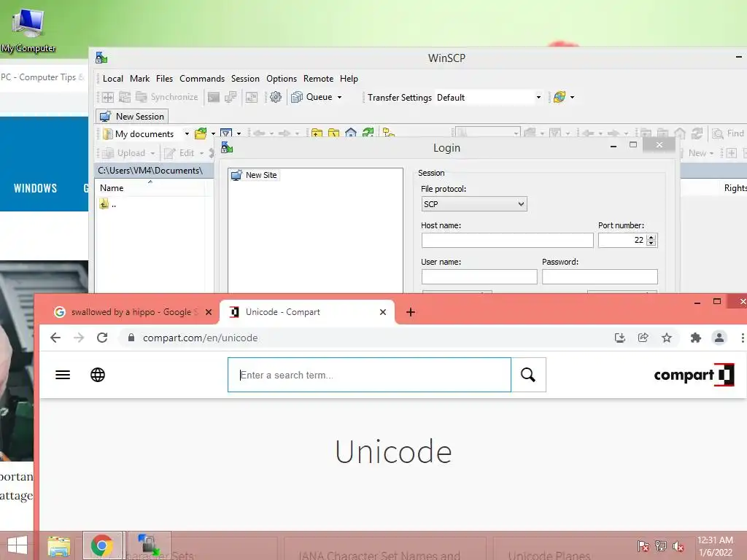Refresh local directory with green arrows icon
Image resolution: width=747 pixels, height=560 pixels.
click(x=368, y=133)
